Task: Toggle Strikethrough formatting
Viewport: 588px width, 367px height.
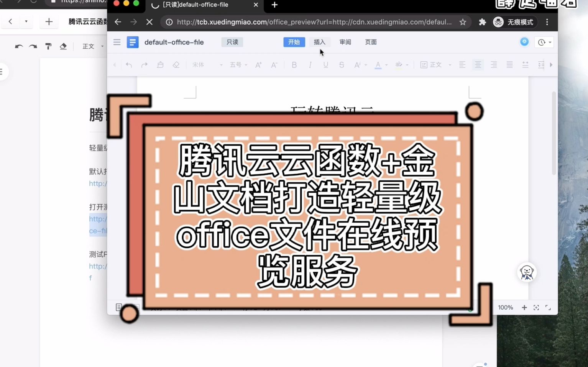Action: pyautogui.click(x=342, y=65)
